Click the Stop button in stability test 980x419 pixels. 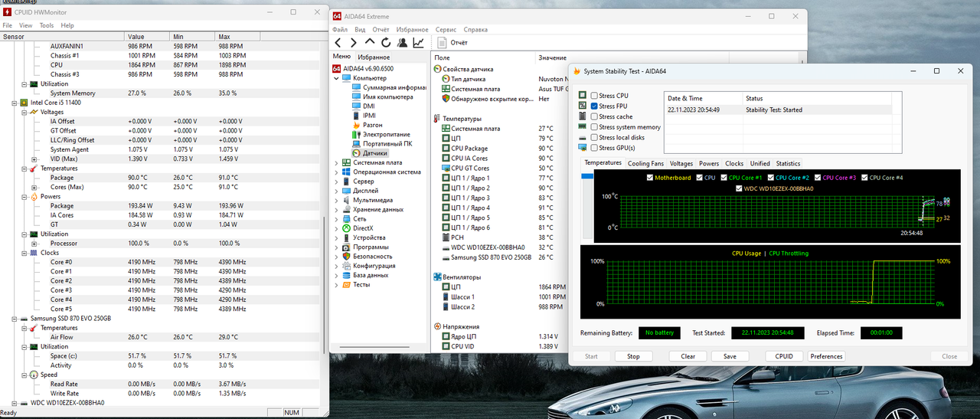tap(633, 356)
